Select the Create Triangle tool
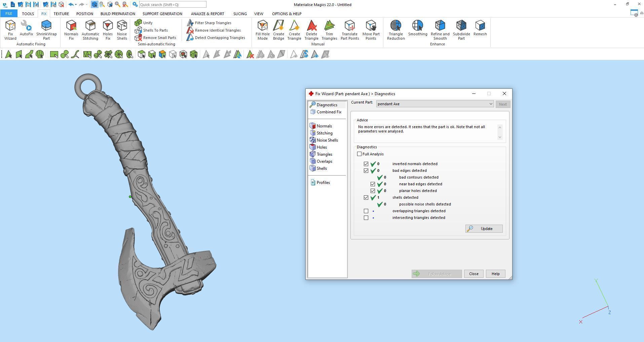The height and width of the screenshot is (342, 644). [x=294, y=30]
